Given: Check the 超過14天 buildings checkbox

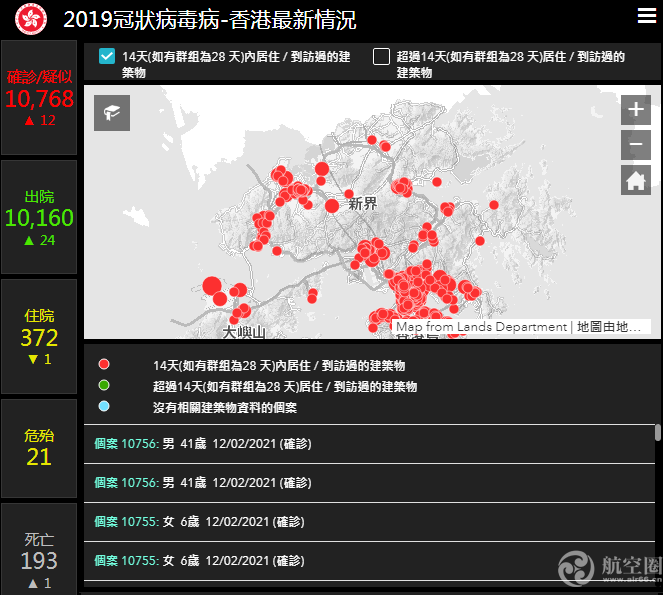Looking at the screenshot, I should coord(381,56).
